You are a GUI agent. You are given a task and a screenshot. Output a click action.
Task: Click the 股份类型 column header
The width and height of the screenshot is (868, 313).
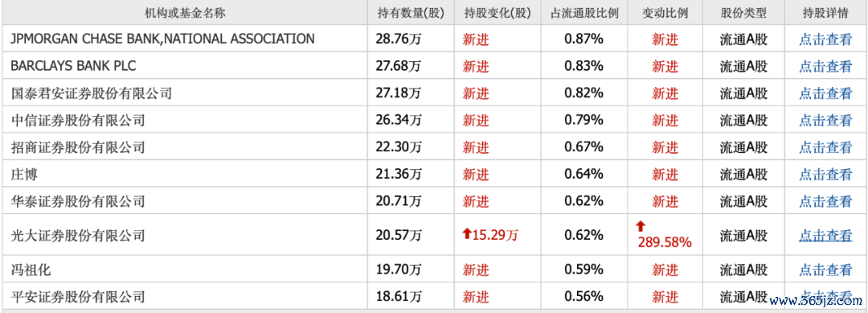(x=743, y=14)
